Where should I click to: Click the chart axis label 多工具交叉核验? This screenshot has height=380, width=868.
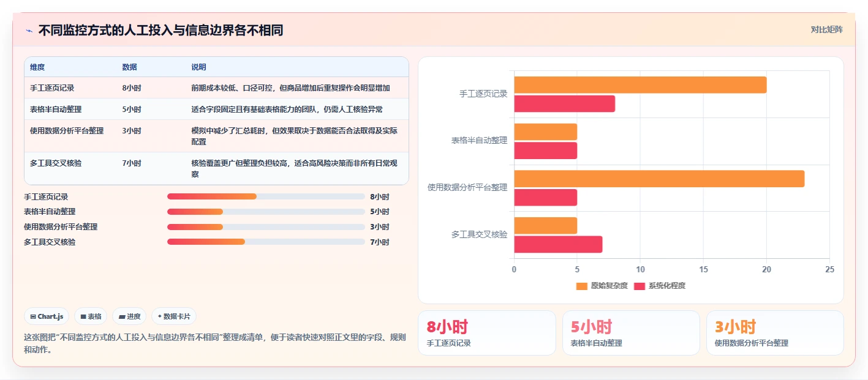(479, 234)
